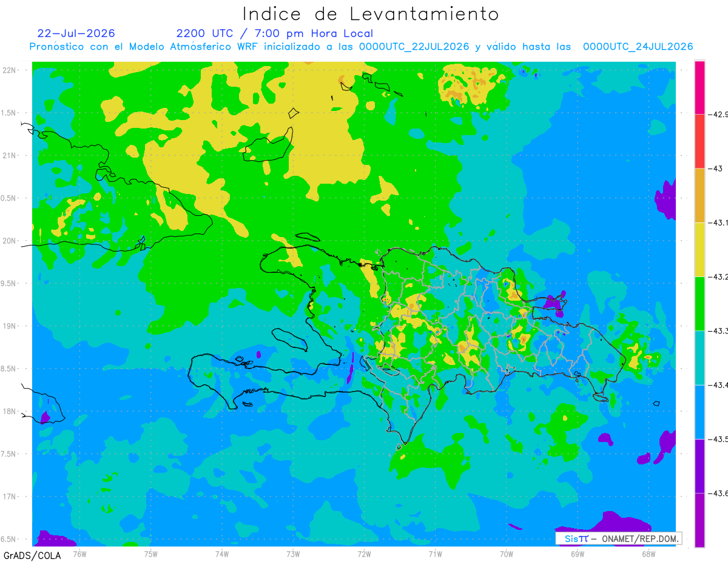Click the "6.5N" latitude label
Viewport: 728px width, 562px height.
(9, 539)
